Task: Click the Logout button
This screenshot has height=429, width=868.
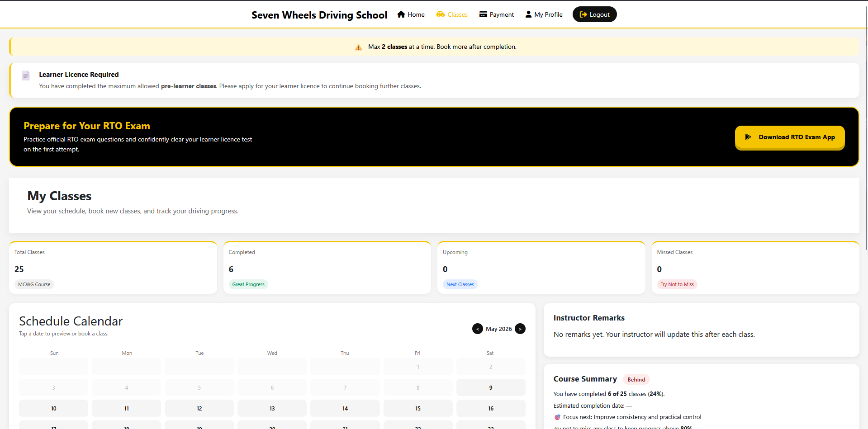Action: pos(594,14)
